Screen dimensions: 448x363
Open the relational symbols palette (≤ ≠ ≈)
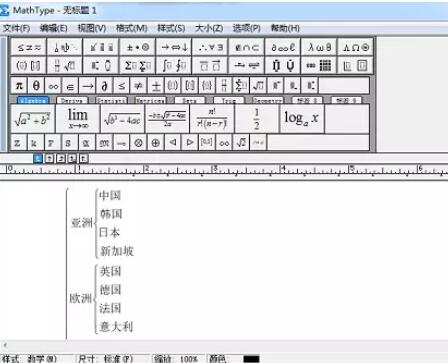[x=29, y=47]
